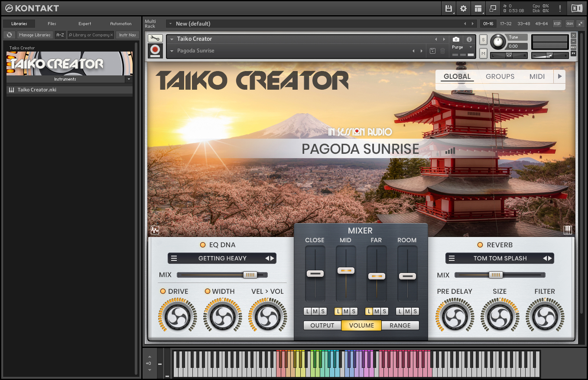Click the sequencer grid icon below the image
The width and height of the screenshot is (588, 380).
[x=155, y=230]
